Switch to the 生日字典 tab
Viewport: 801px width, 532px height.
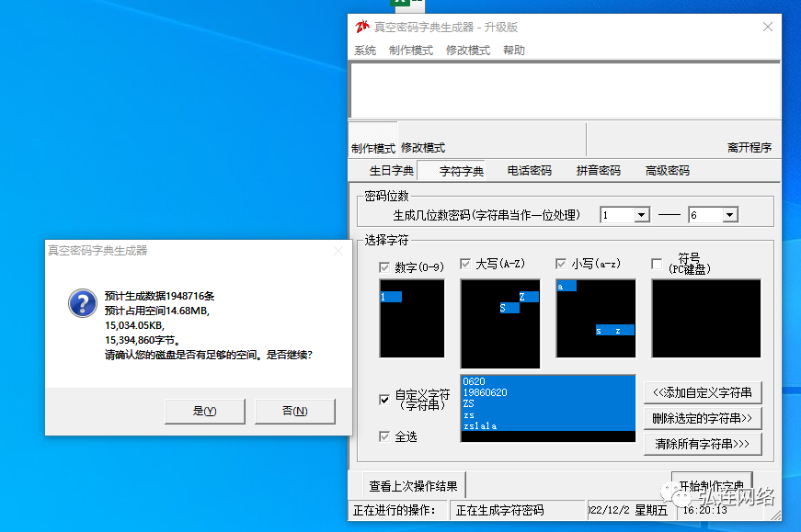click(392, 171)
